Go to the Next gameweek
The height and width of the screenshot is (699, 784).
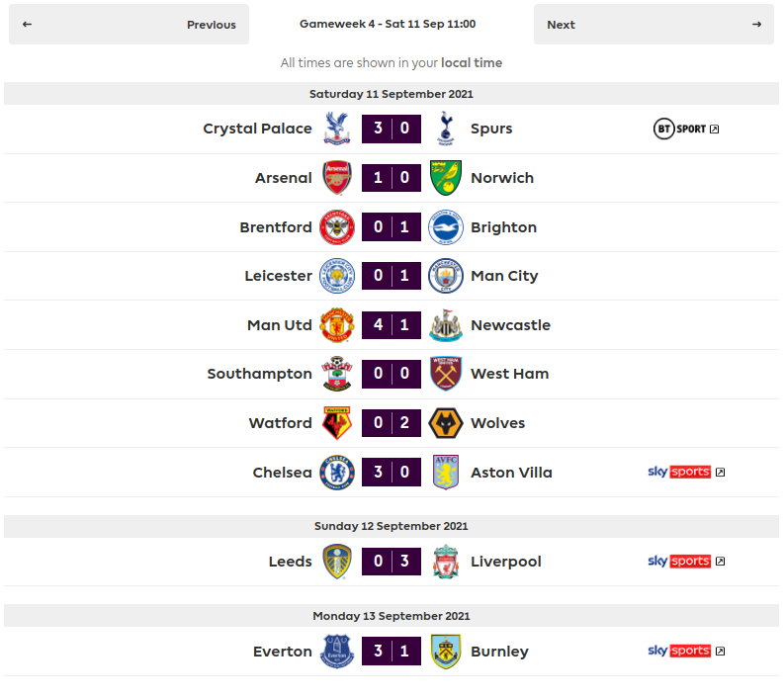click(654, 25)
